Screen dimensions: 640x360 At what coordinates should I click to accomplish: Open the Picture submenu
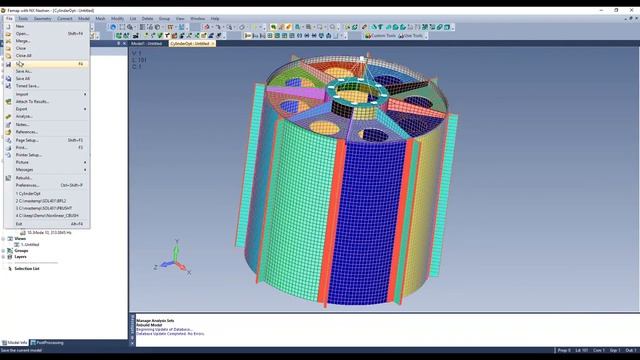coord(47,162)
